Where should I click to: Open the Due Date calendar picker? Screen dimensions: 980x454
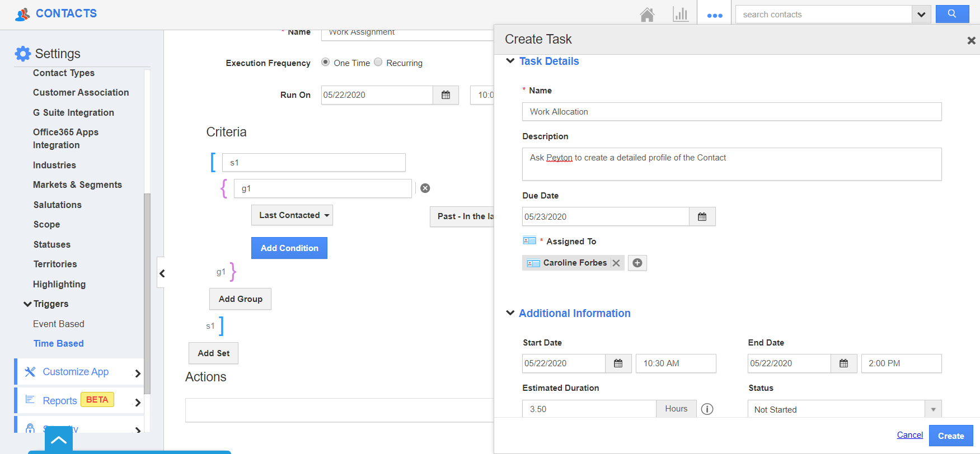(702, 217)
